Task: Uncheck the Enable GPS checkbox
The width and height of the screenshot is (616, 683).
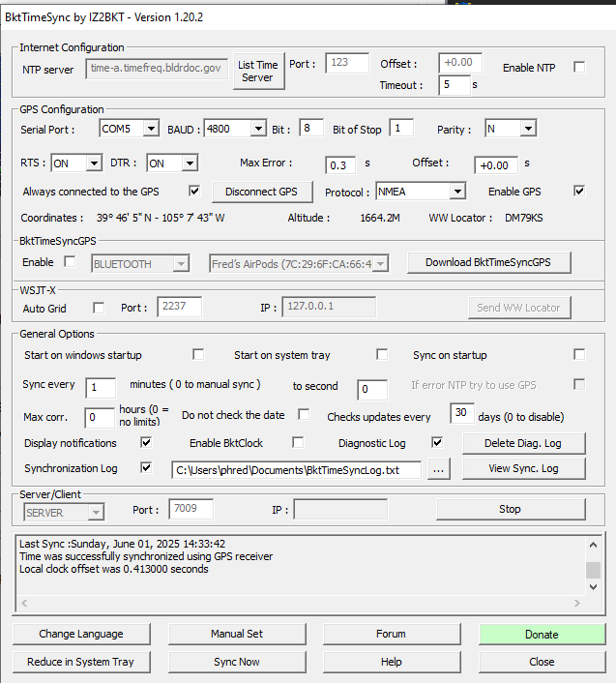Action: 579,191
